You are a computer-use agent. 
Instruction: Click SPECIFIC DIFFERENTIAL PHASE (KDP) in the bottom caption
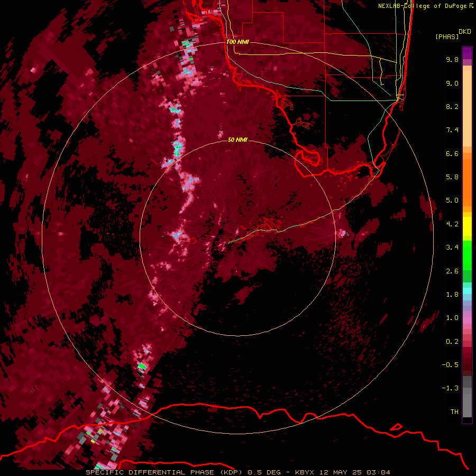(x=164, y=472)
